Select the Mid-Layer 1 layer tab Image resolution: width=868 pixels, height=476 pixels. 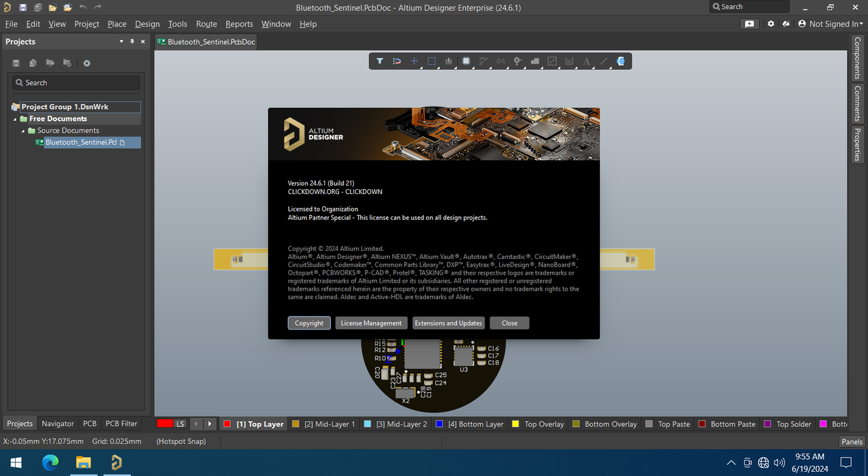click(323, 424)
